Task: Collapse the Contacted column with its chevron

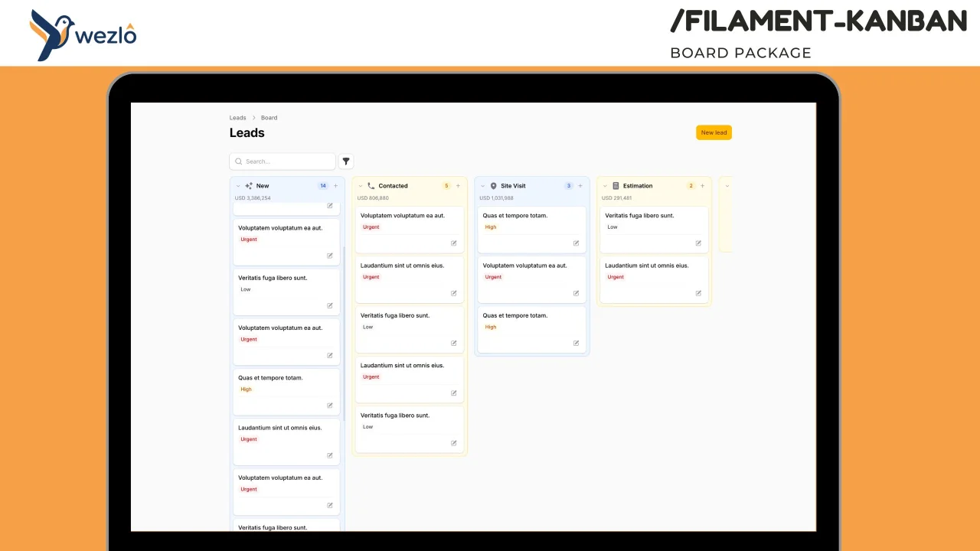Action: point(361,186)
